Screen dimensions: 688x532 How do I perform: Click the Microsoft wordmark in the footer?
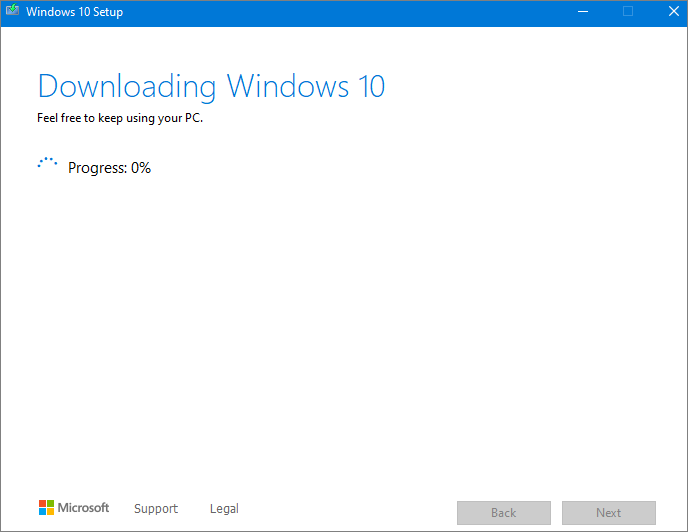[83, 508]
